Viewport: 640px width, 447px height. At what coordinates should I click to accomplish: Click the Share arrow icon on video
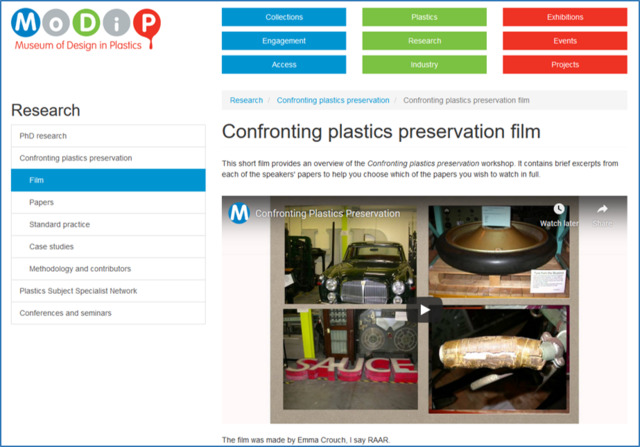[602, 209]
